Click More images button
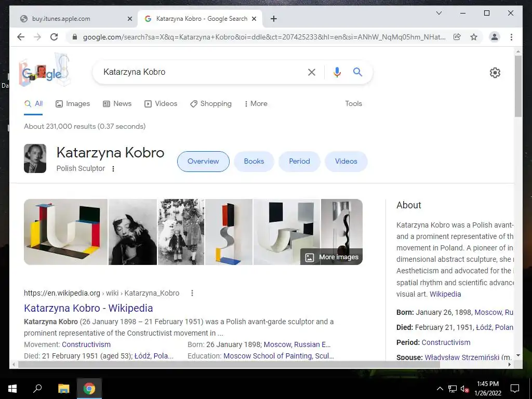 tap(331, 257)
